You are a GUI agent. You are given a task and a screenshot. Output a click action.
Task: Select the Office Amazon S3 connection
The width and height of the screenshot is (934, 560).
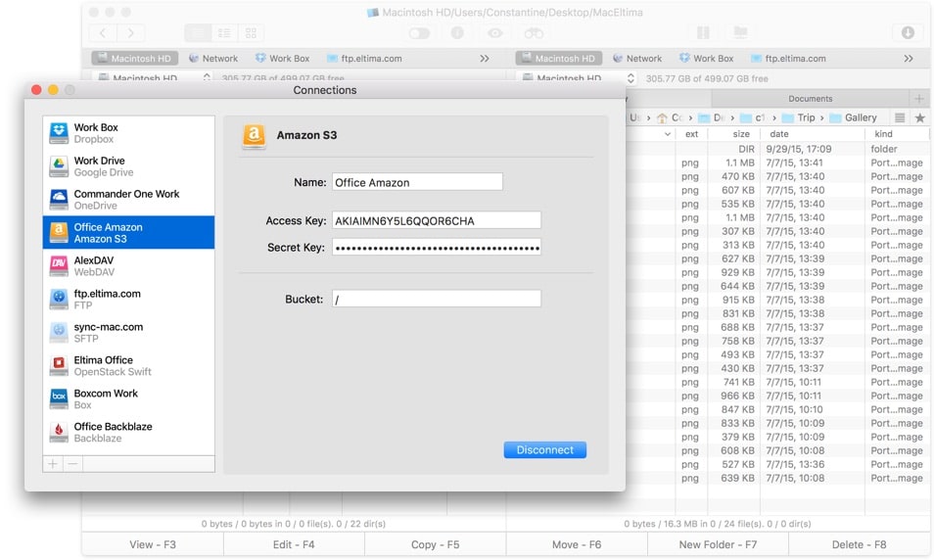pyautogui.click(x=128, y=232)
